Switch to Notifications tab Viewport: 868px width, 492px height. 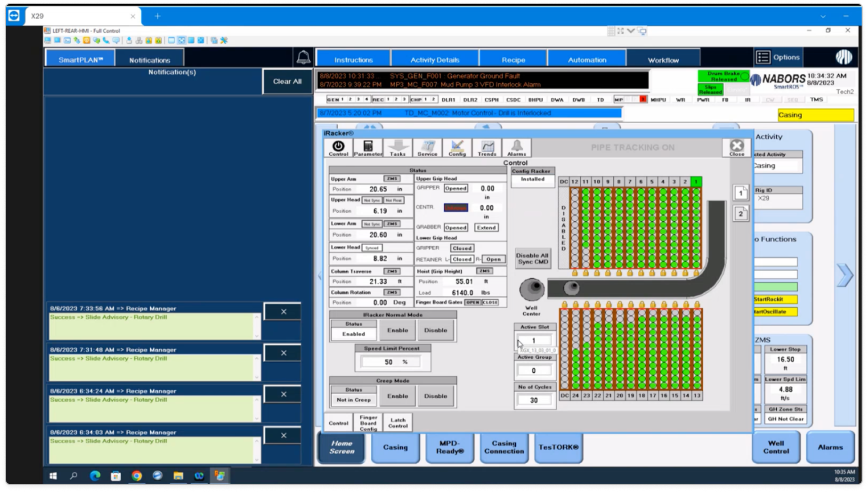[149, 60]
